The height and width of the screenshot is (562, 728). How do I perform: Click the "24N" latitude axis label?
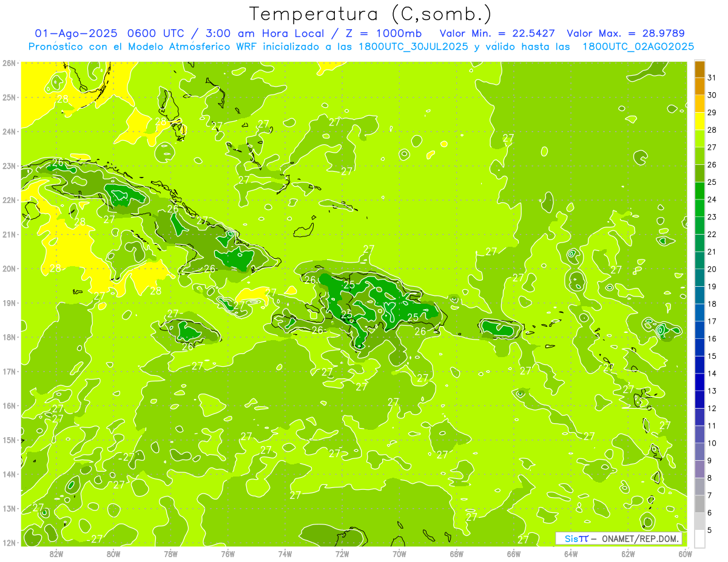9,132
